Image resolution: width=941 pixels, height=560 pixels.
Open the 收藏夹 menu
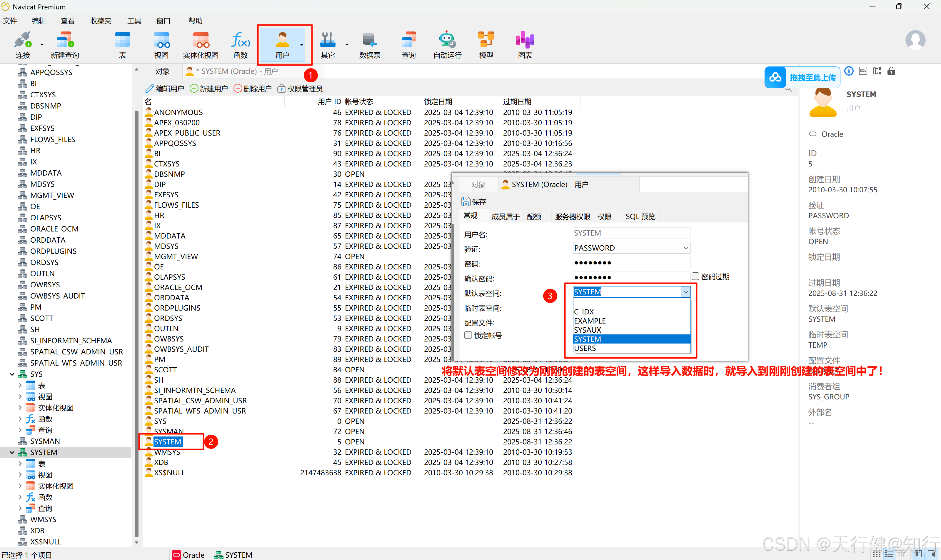click(101, 21)
